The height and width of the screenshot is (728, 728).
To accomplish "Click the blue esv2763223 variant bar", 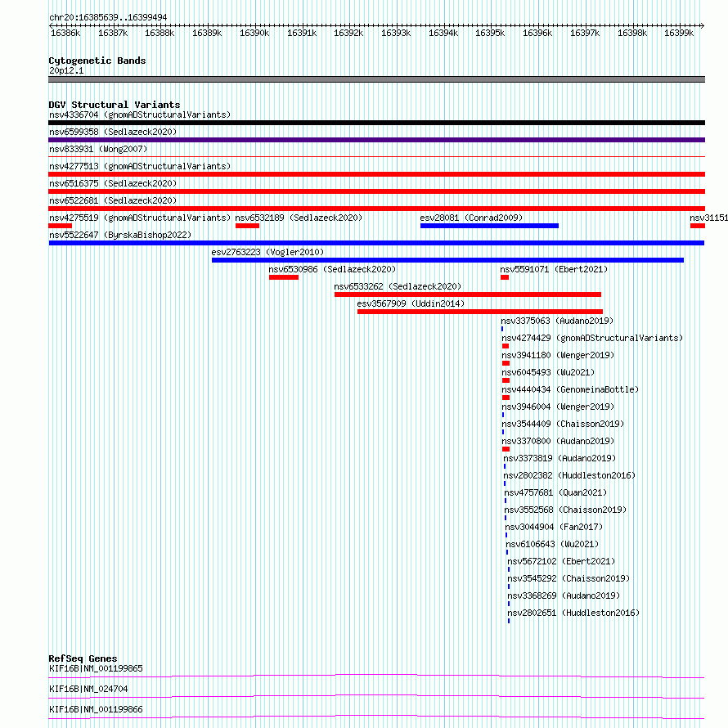I will click(x=447, y=260).
